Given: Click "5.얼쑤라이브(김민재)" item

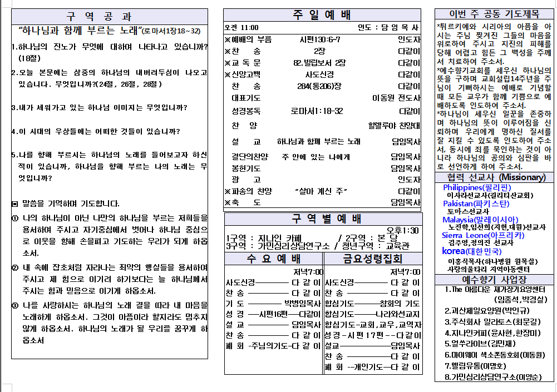Looking at the screenshot, I should [x=480, y=344].
